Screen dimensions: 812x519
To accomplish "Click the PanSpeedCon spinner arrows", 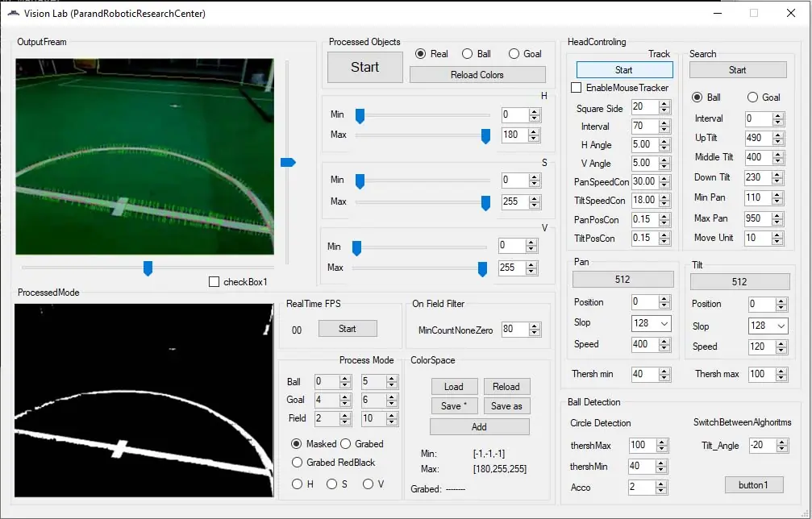I will (664, 181).
